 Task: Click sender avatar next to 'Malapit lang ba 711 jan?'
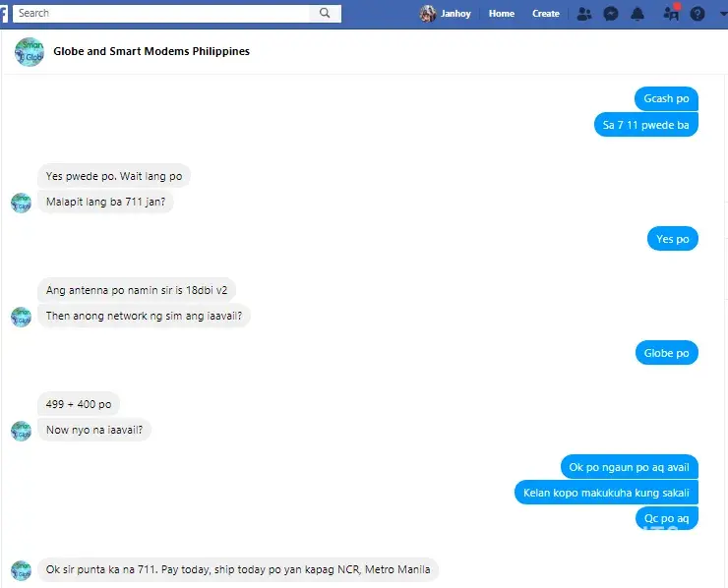click(x=21, y=203)
